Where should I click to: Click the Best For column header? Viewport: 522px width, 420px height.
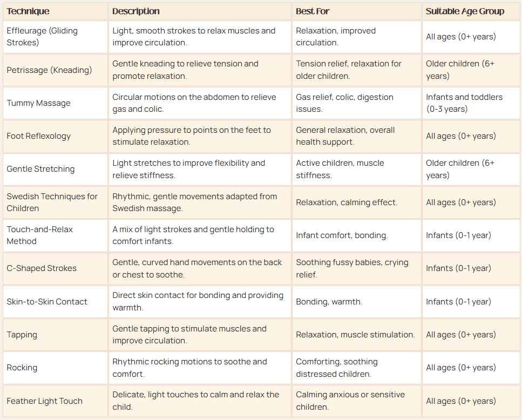(313, 11)
